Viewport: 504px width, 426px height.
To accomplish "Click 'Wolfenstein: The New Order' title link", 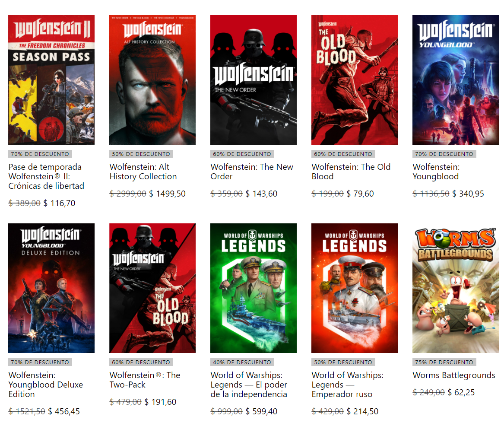I will tap(252, 172).
